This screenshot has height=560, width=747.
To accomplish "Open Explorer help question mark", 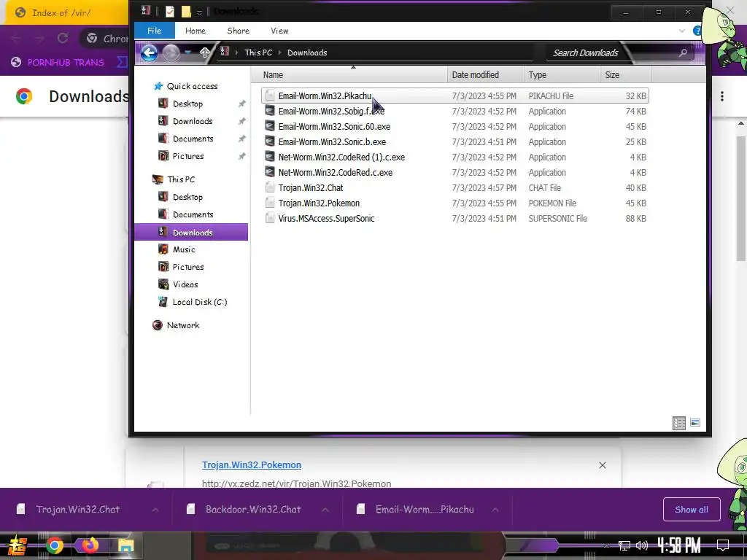I will coord(697,31).
